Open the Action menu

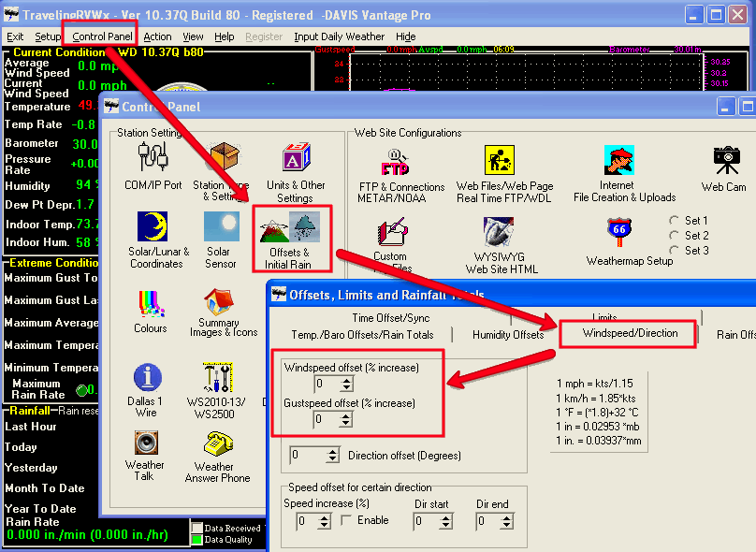click(x=157, y=36)
